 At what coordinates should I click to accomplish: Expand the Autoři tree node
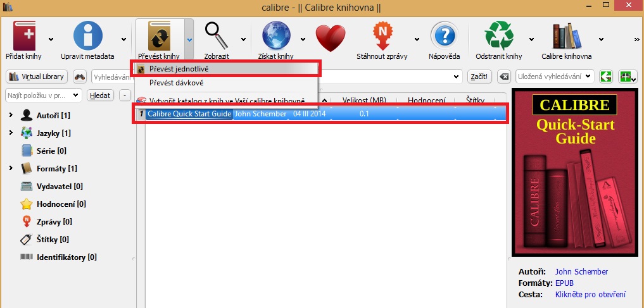(x=11, y=115)
